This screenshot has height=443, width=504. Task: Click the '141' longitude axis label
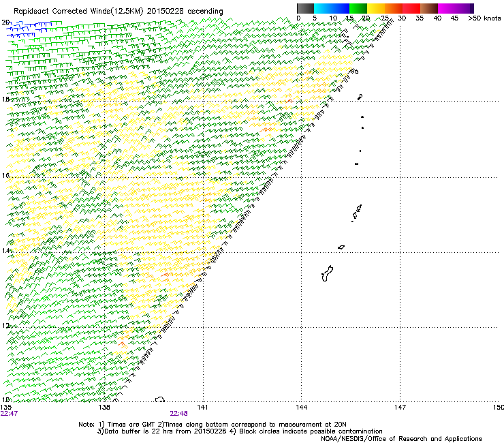click(x=202, y=408)
